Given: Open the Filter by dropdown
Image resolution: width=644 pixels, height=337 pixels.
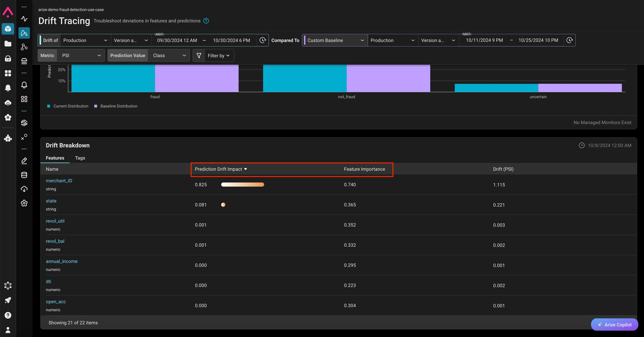Looking at the screenshot, I should pos(219,56).
